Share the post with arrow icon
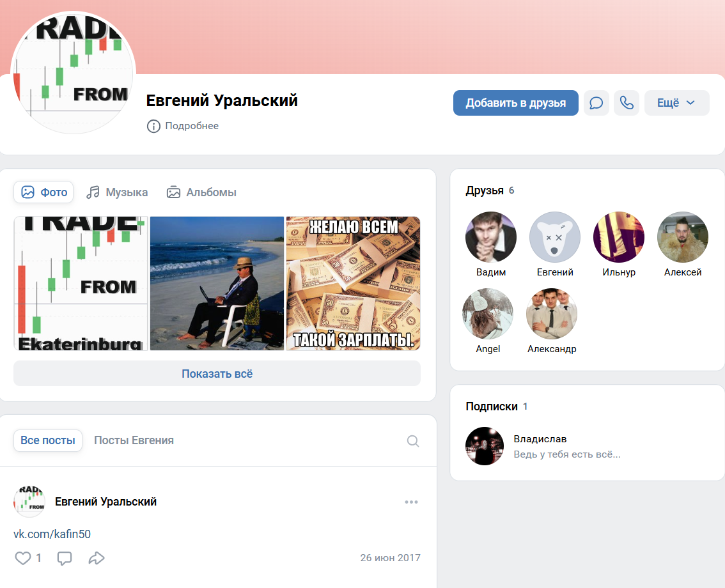The image size is (725, 588). pyautogui.click(x=96, y=558)
